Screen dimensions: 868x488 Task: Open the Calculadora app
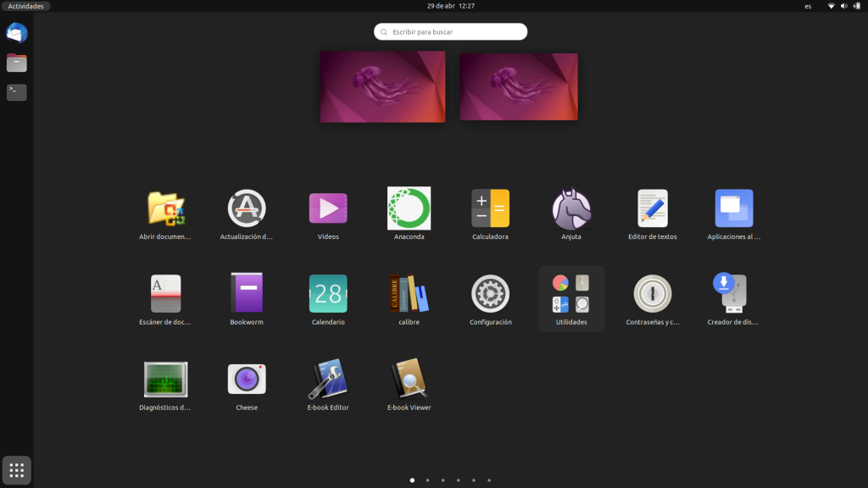point(490,208)
